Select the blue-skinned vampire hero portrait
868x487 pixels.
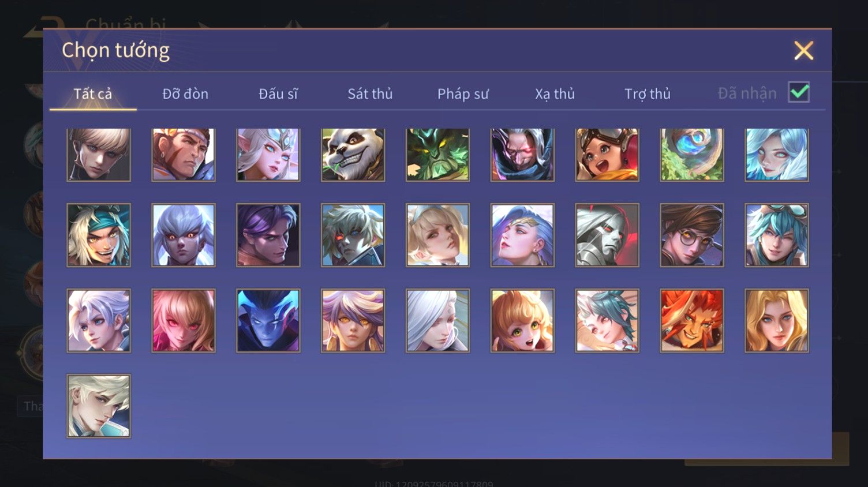pos(268,320)
